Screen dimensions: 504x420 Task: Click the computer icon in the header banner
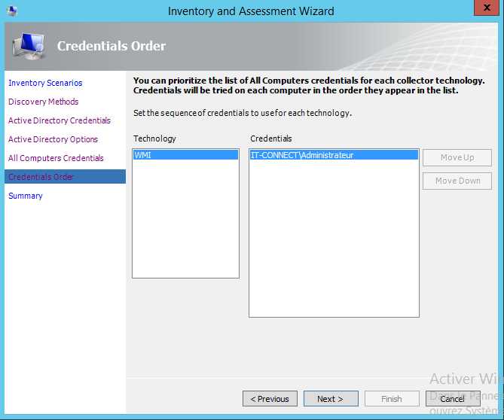coord(29,47)
